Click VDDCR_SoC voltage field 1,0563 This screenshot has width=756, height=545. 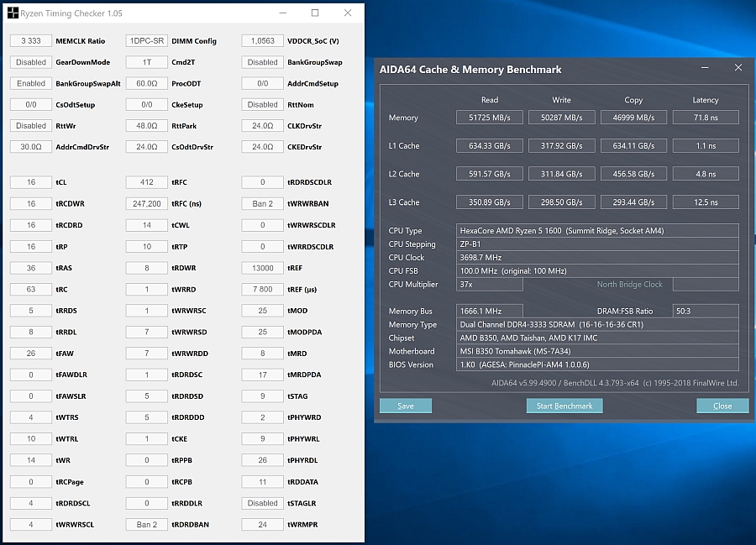click(262, 41)
